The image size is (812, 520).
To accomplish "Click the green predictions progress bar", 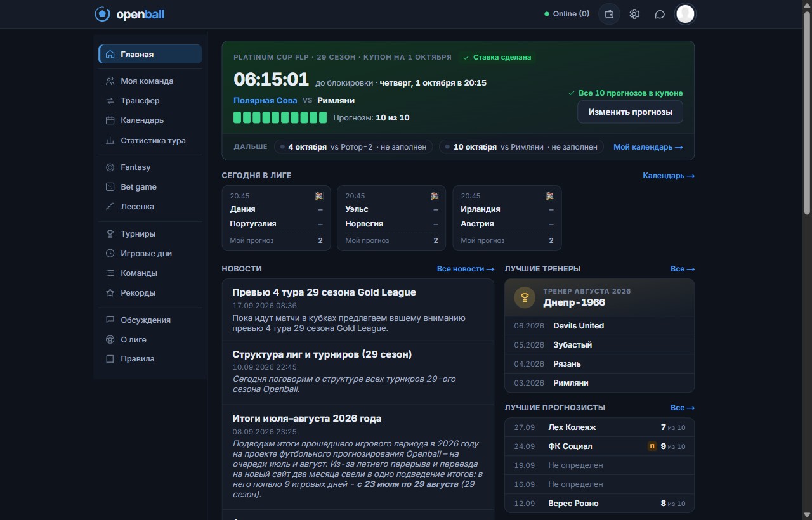I will point(280,117).
